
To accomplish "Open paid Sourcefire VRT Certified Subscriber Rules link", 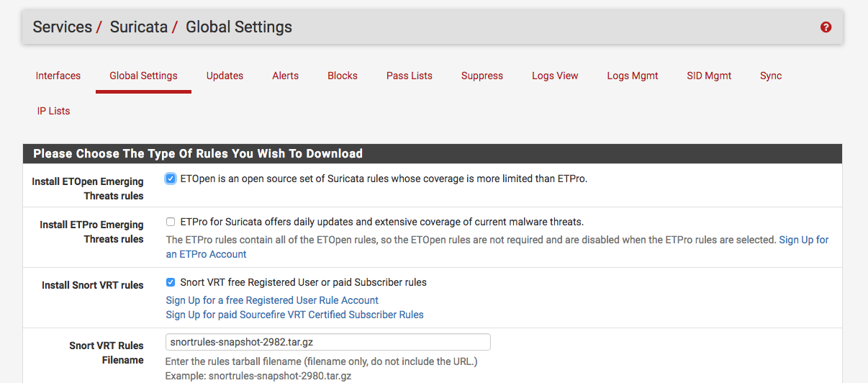I will tap(295, 315).
